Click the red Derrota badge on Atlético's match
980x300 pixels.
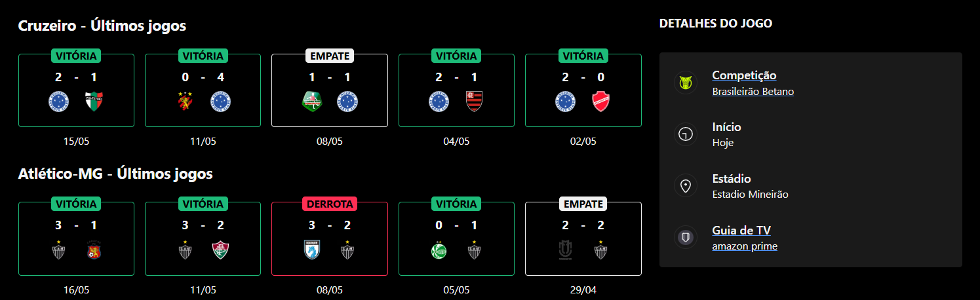[x=330, y=204]
